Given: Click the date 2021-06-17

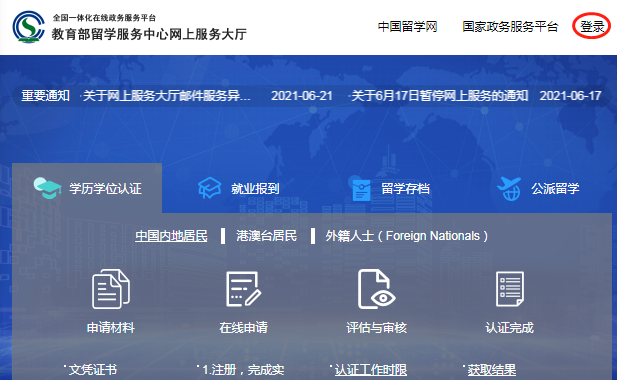Looking at the screenshot, I should click(x=570, y=96).
